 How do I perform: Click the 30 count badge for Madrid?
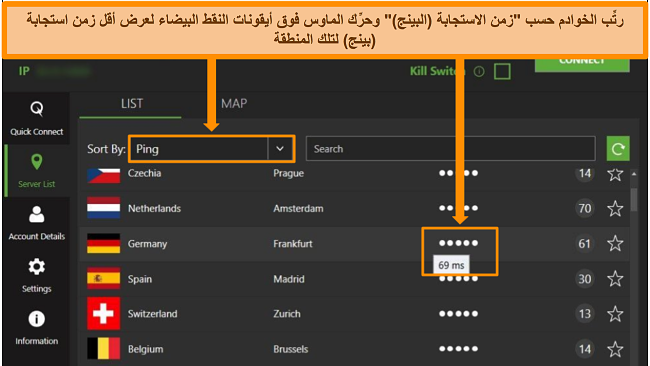pos(585,279)
